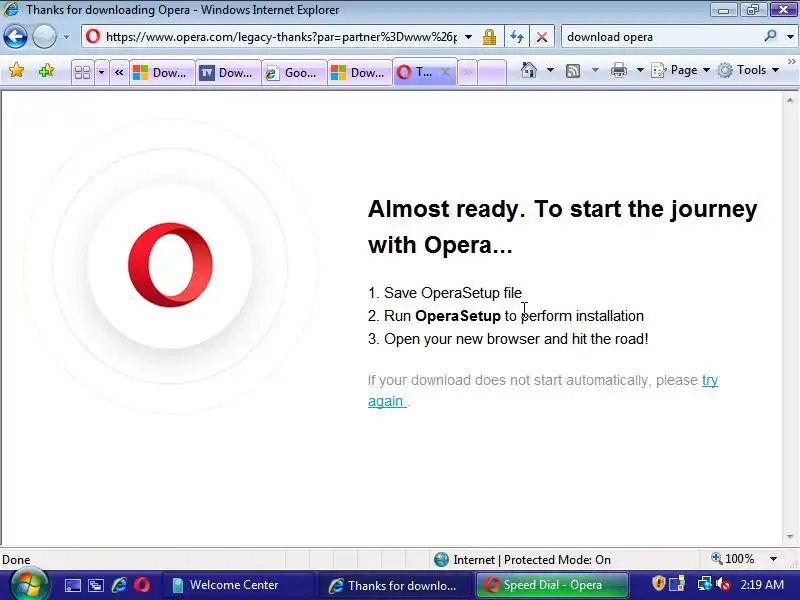
Task: Click the security shield tray icon
Action: click(659, 584)
